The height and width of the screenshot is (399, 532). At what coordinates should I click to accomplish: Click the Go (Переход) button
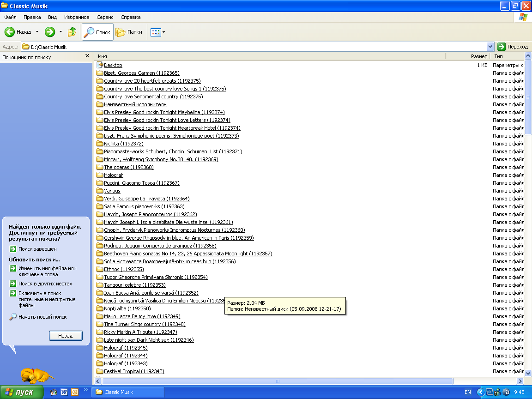[x=513, y=47]
